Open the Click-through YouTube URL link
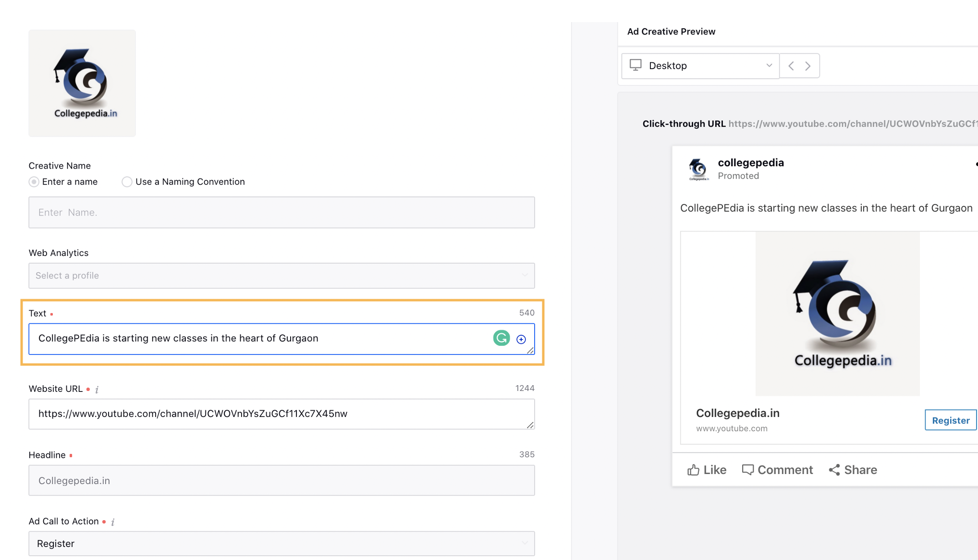 point(853,124)
